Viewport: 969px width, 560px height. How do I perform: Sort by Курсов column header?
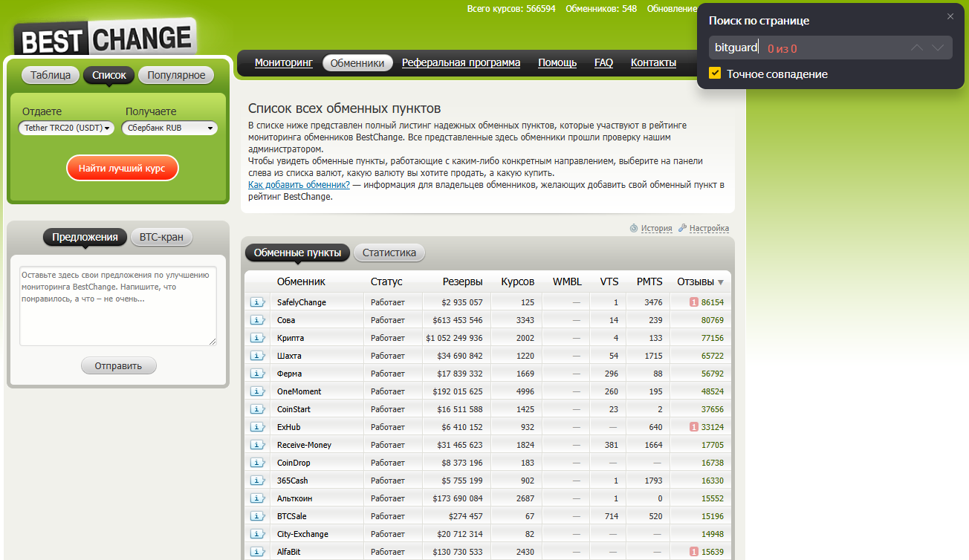pyautogui.click(x=517, y=281)
